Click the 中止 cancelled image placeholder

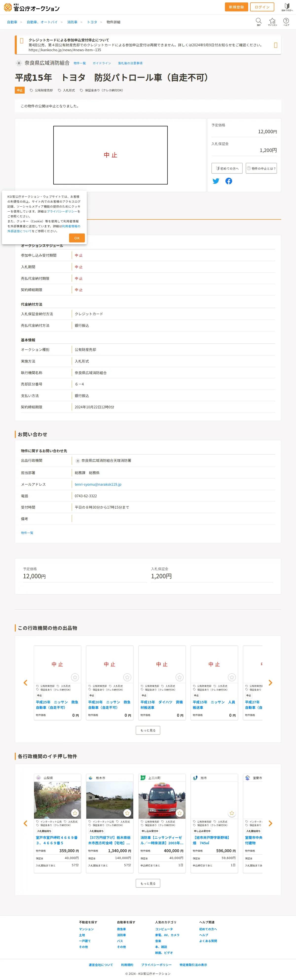pos(111,155)
